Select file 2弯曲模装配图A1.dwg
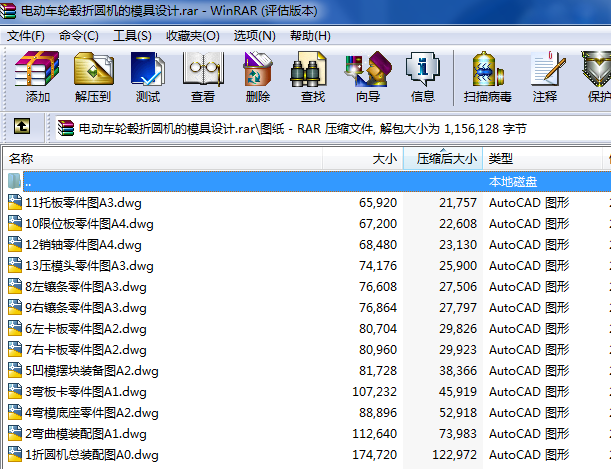Image resolution: width=611 pixels, height=469 pixels. click(86, 434)
